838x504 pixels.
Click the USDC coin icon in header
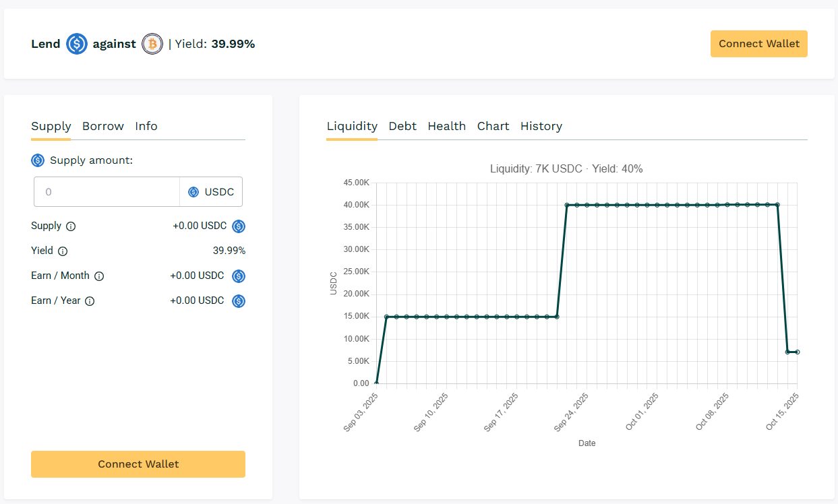point(77,44)
